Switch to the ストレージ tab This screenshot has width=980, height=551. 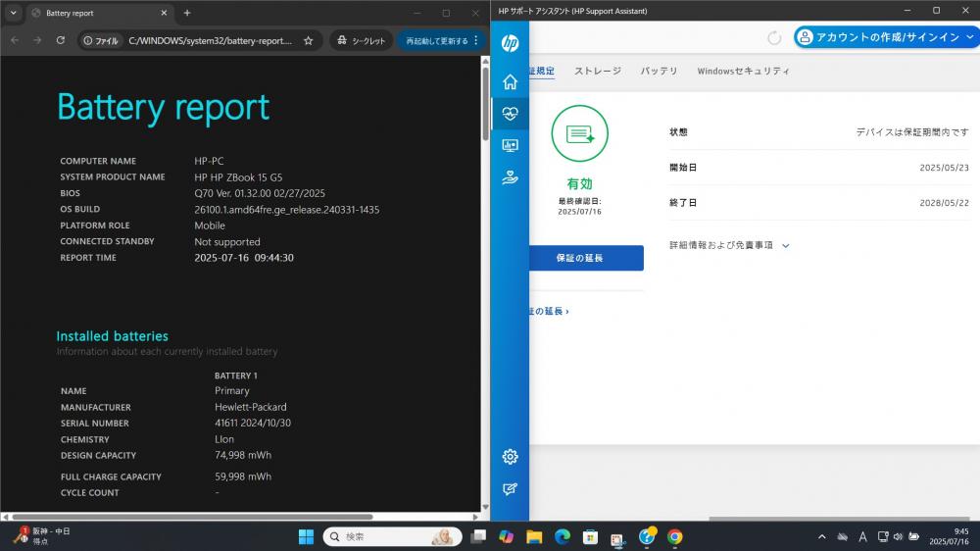tap(598, 72)
